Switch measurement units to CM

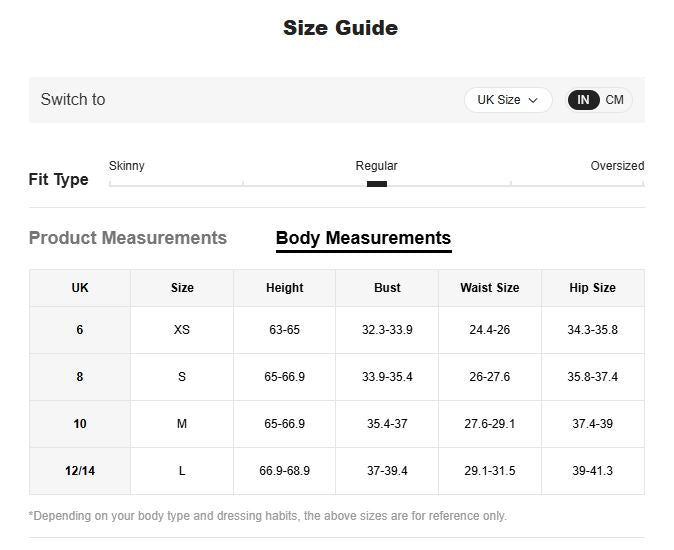point(614,100)
